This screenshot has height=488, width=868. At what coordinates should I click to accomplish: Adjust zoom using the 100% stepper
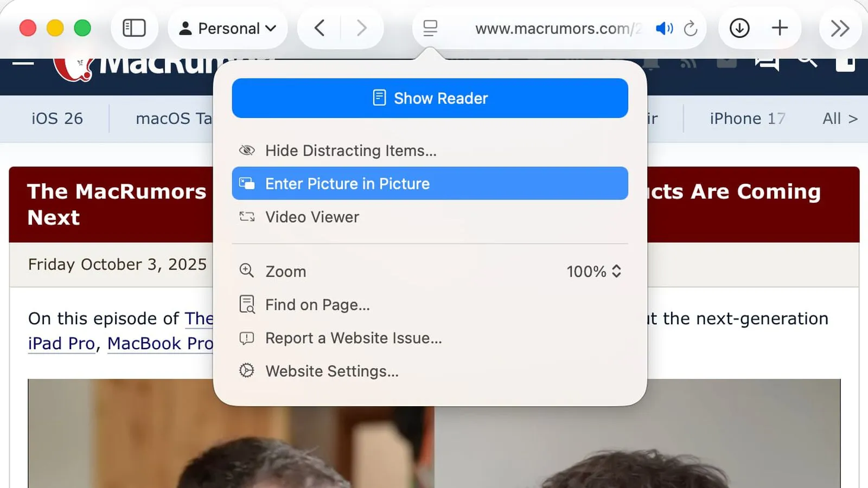tap(594, 271)
